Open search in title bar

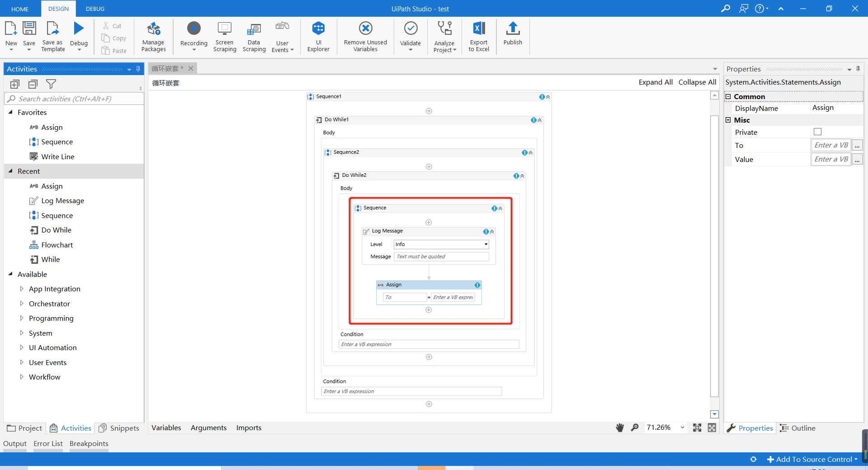click(x=726, y=9)
